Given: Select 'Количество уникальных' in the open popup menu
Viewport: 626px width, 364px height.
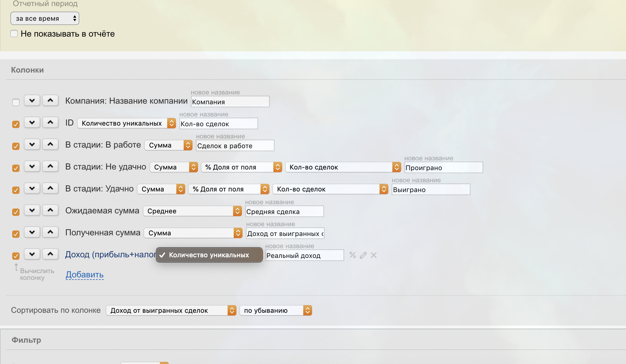Looking at the screenshot, I should (x=209, y=255).
